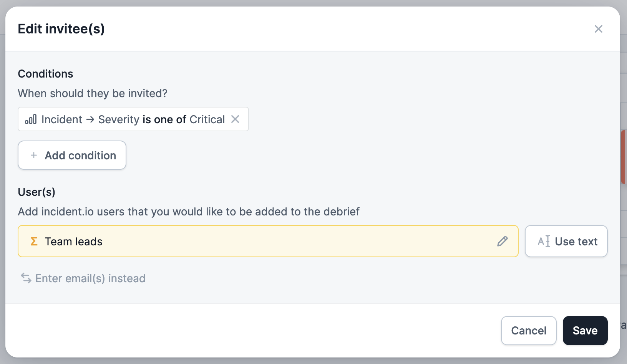
Task: Click the orange sigma expression icon
Action: [34, 241]
